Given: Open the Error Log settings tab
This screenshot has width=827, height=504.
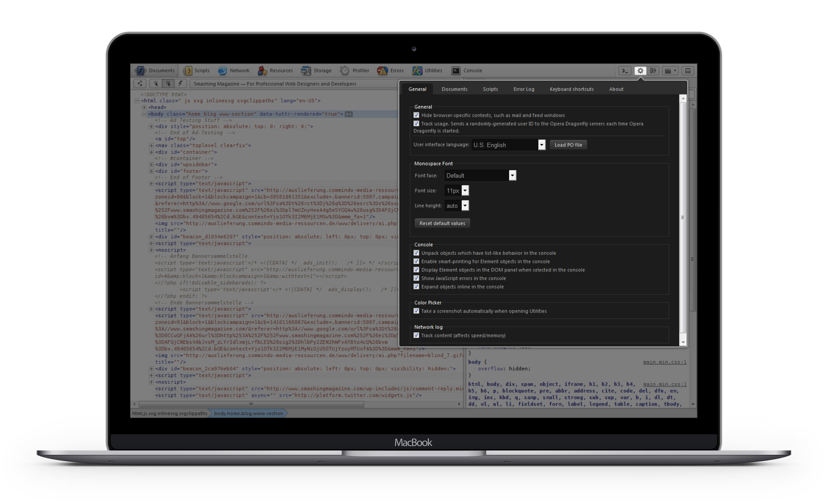Looking at the screenshot, I should 524,89.
